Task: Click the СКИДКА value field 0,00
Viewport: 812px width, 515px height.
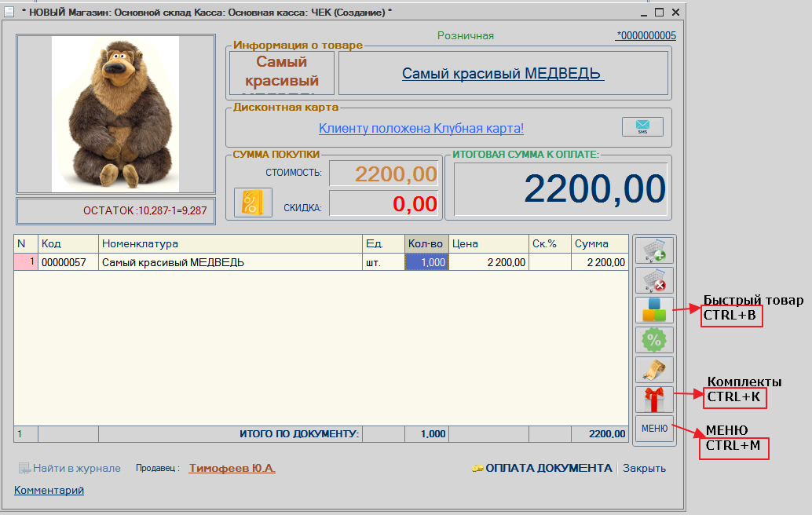Action: tap(384, 203)
